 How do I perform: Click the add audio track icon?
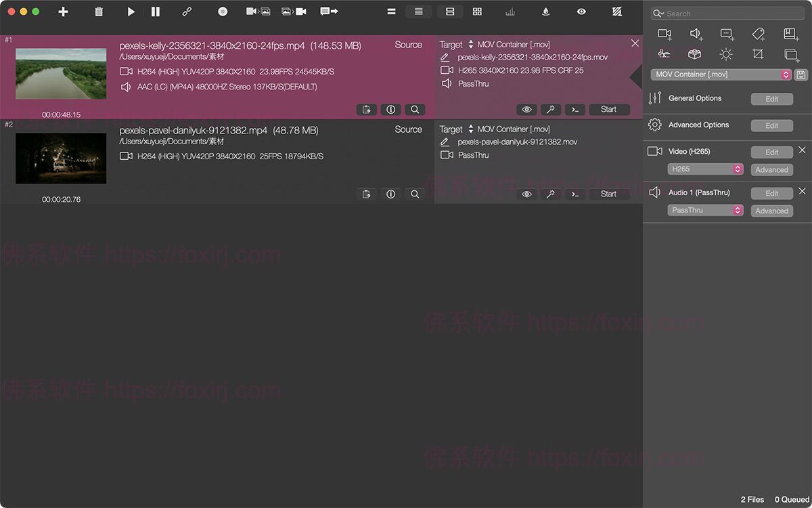pos(696,34)
